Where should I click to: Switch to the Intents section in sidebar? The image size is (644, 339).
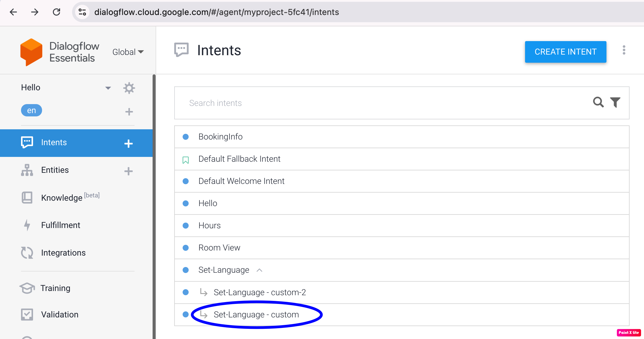54,142
